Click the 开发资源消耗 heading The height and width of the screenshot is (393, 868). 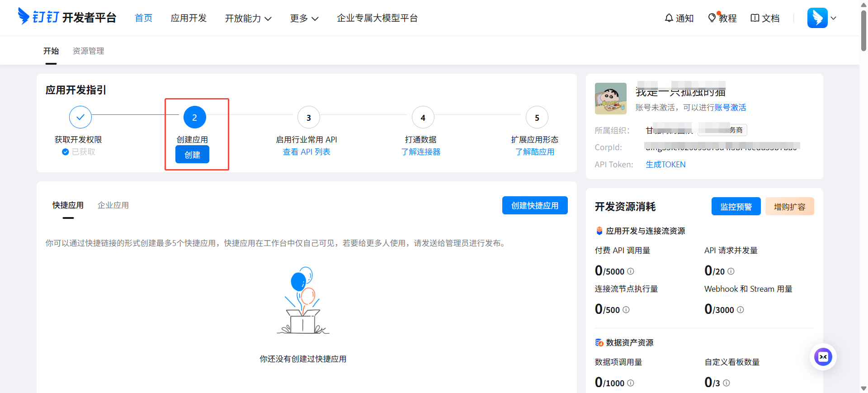tap(625, 207)
